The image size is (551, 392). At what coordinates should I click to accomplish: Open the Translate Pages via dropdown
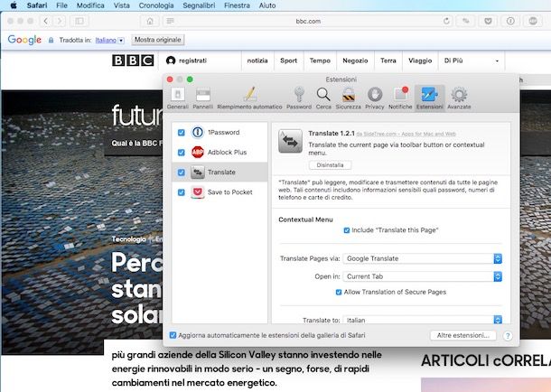(x=423, y=258)
